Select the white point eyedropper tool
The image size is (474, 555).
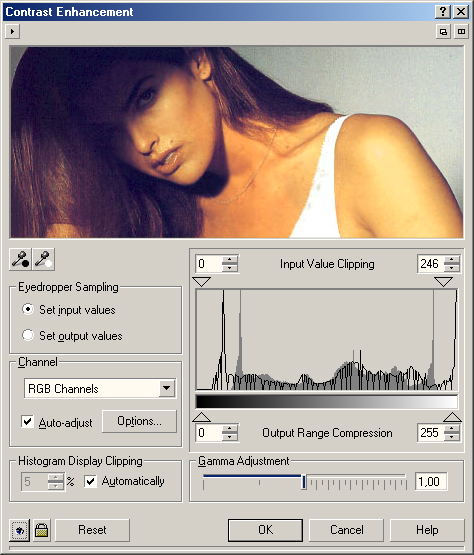pos(43,259)
